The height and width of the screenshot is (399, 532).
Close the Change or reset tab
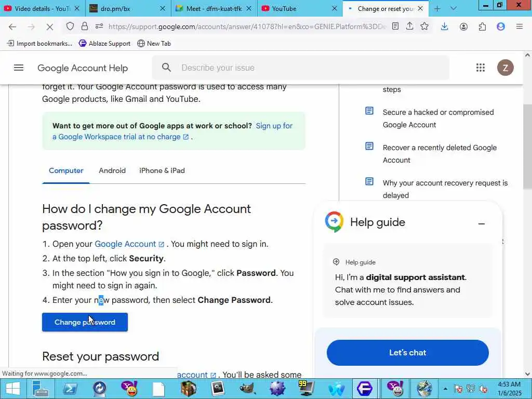point(420,8)
